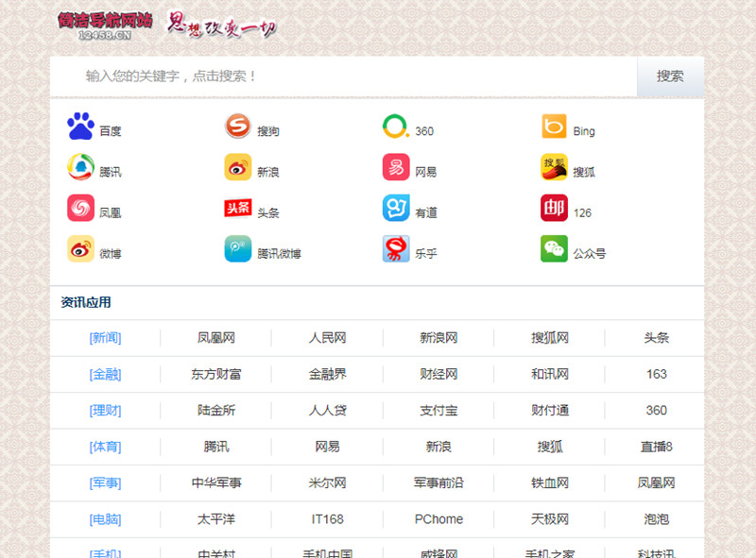Open the Sina (新浪) icon
Screen dimensions: 756x558
tap(238, 167)
